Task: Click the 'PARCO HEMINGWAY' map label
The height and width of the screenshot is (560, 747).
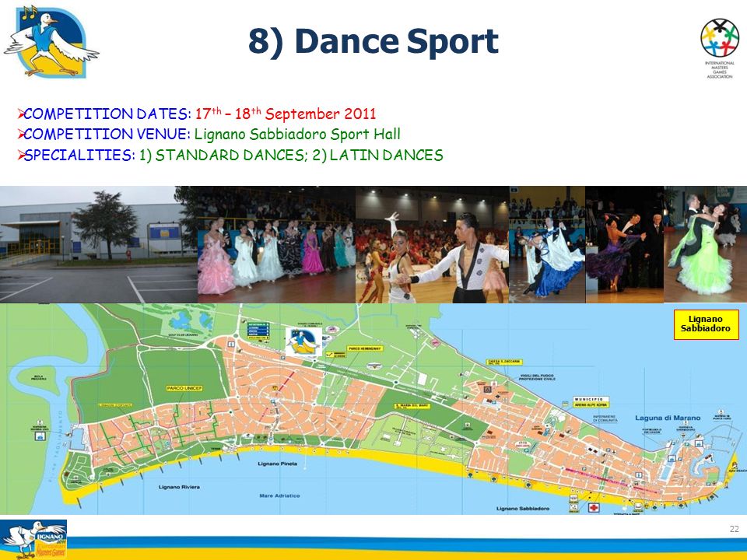Action: (x=364, y=348)
